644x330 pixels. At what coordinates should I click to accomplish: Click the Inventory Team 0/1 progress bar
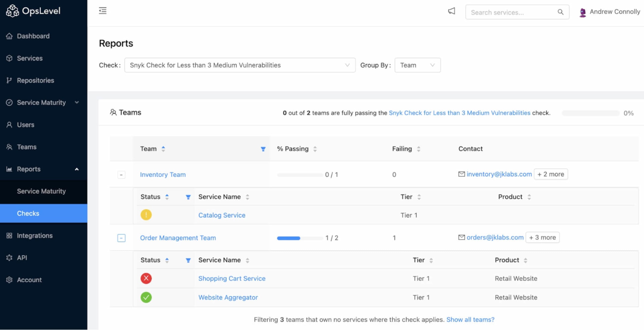(300, 175)
